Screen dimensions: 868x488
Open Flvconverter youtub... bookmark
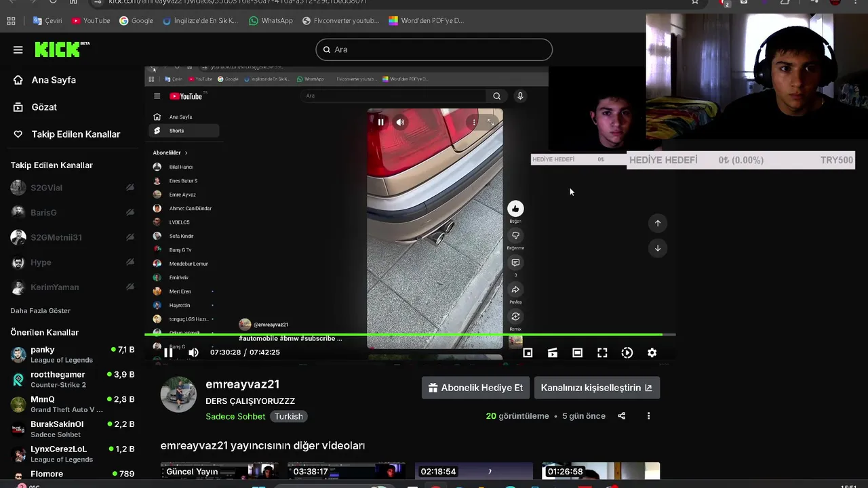(341, 21)
